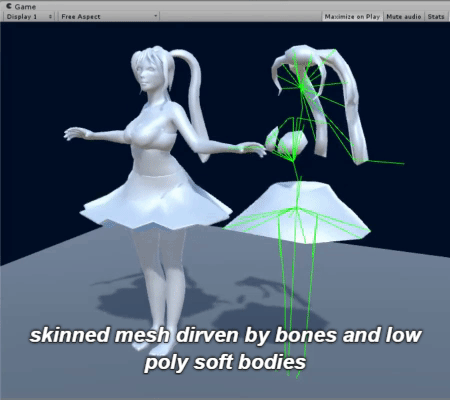Click the girl model's shadow on the floor
450x400 pixels.
coord(160,297)
